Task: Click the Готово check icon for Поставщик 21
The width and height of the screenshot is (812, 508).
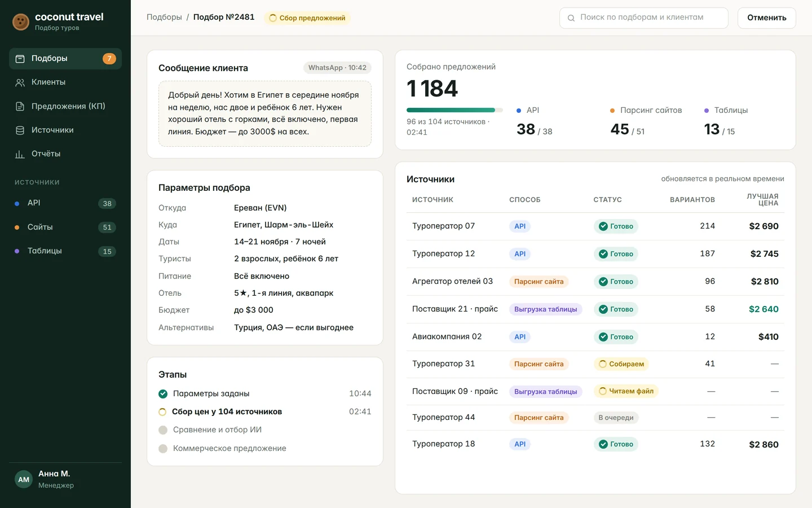Action: pyautogui.click(x=603, y=309)
